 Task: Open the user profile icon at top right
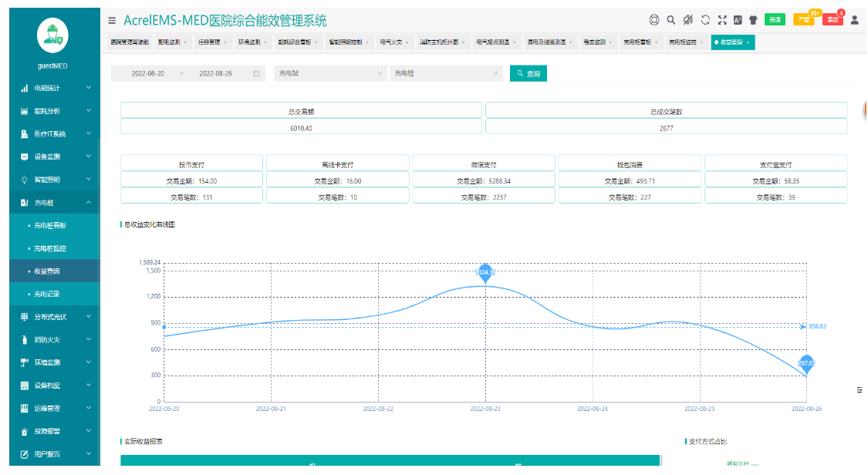[x=855, y=21]
